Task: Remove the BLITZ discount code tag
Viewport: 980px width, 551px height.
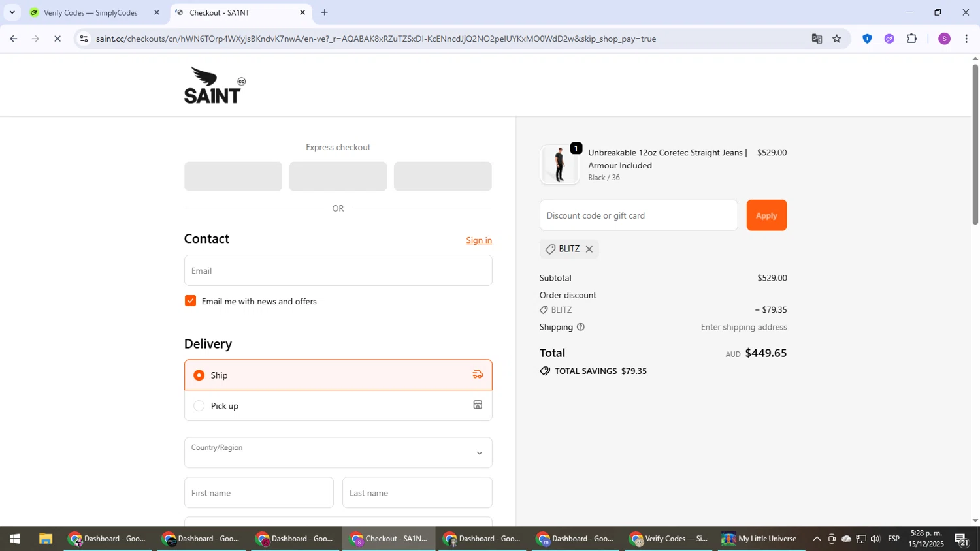Action: 589,249
